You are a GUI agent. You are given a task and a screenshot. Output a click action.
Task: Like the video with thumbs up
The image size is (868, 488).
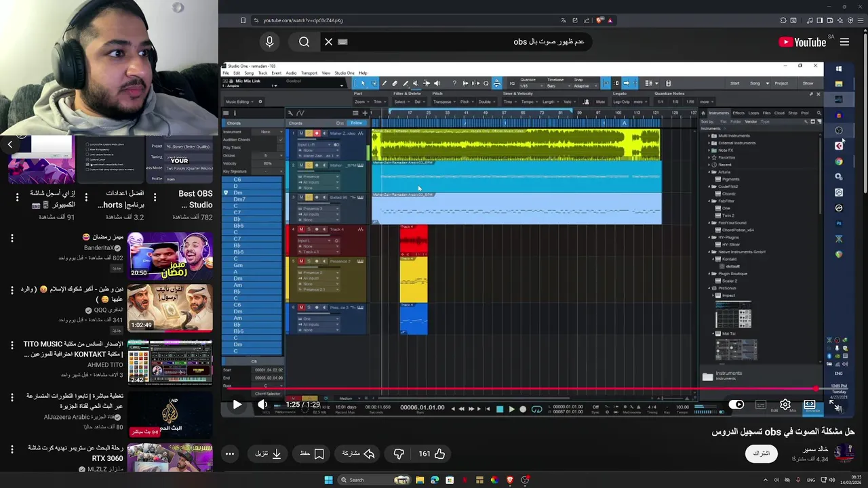432,453
